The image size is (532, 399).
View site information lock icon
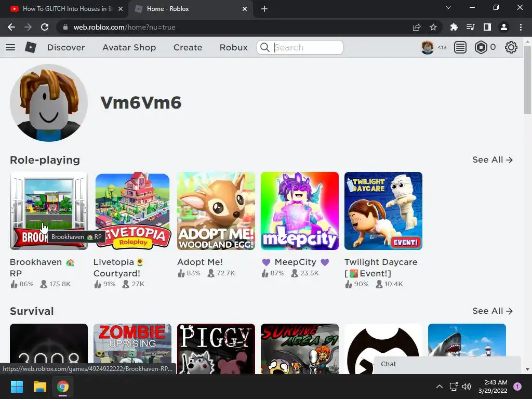[65, 27]
